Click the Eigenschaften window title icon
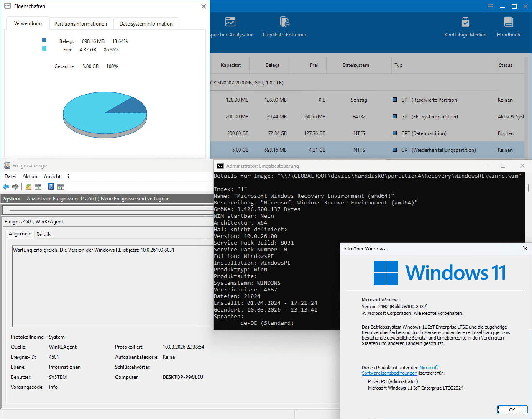Image resolution: width=532 pixels, height=419 pixels. pos(8,6)
